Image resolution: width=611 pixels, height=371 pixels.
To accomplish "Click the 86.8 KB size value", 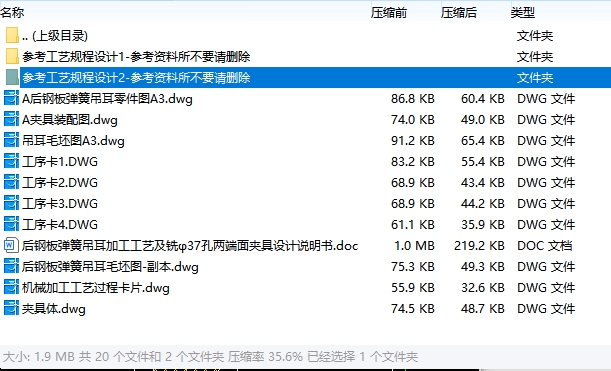I will tap(413, 99).
